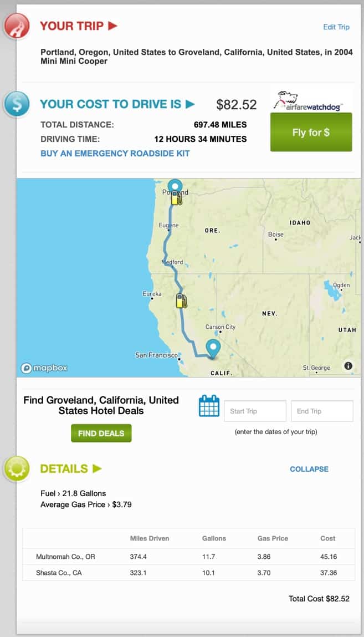This screenshot has height=637, width=364.
Task: Click the End Trip date field
Action: coord(322,410)
